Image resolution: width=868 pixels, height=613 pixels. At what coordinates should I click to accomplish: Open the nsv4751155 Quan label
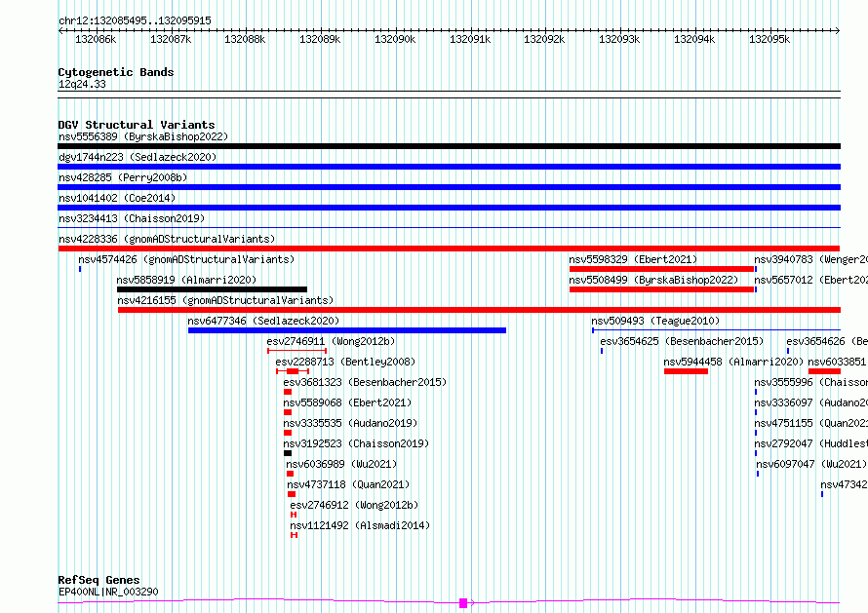810,423
